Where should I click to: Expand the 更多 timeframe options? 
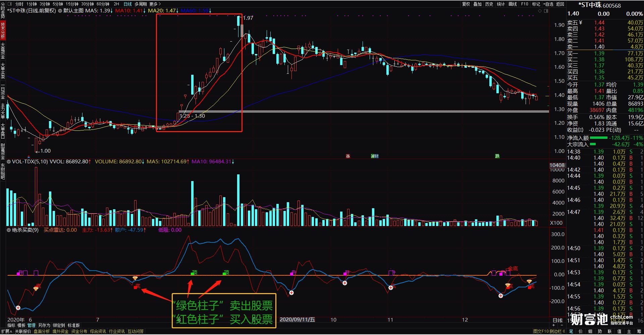pos(155,4)
